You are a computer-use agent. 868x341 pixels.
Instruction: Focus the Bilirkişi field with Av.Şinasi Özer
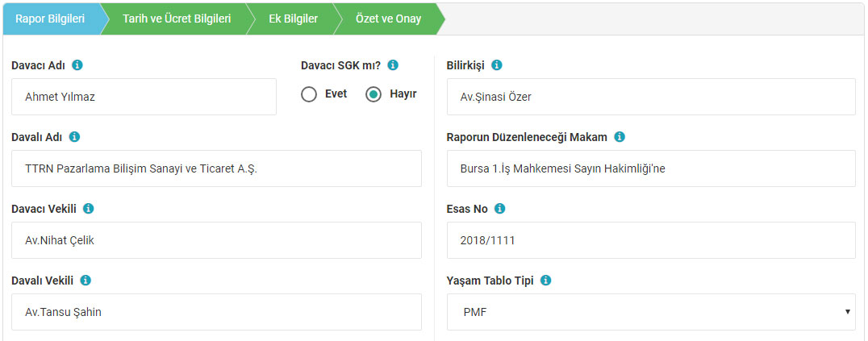point(651,97)
